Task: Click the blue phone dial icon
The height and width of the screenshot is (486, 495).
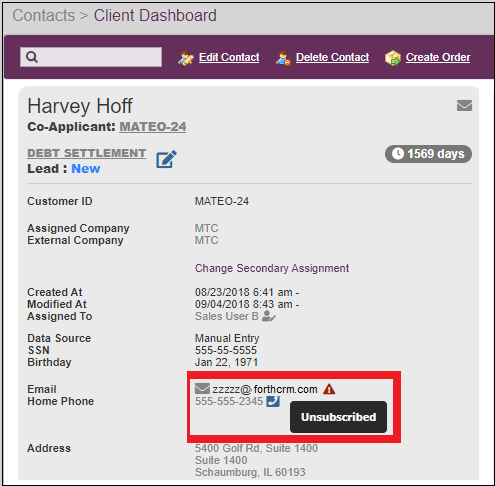Action: click(273, 401)
